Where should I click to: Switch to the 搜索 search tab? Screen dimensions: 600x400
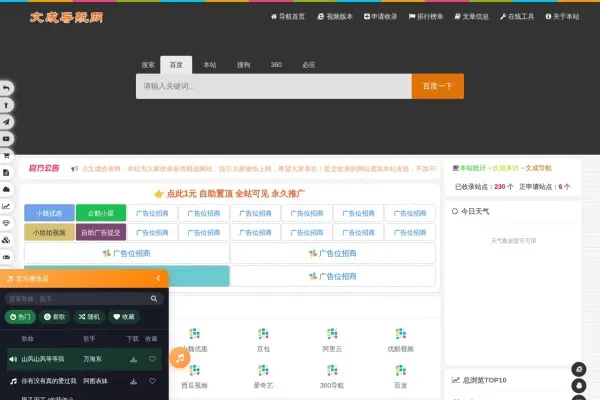pos(148,65)
